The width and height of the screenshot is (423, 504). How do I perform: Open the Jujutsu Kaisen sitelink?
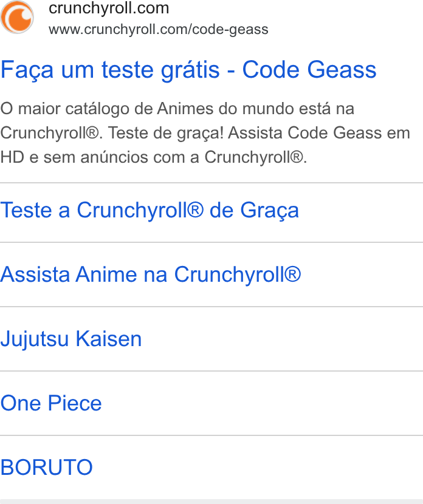pyautogui.click(x=70, y=339)
